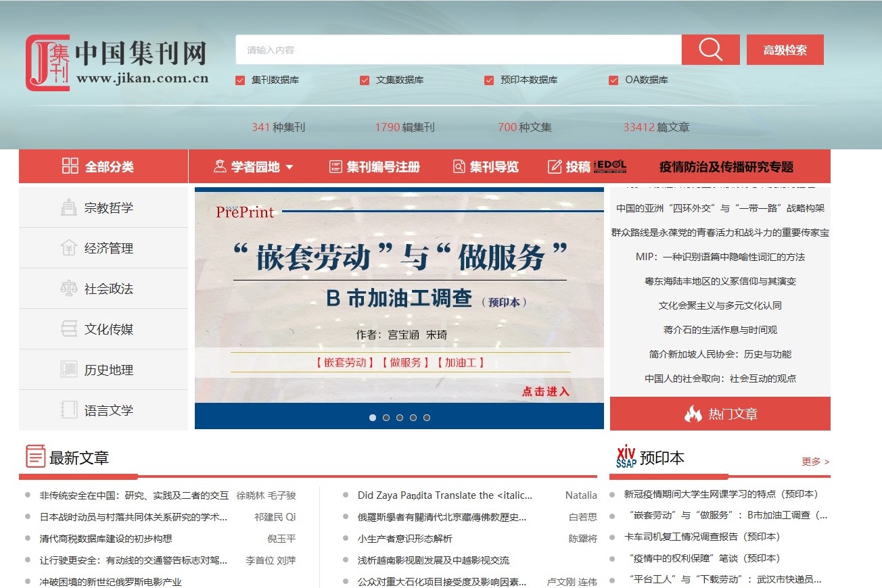Open the 全部分类 category menu
The image size is (882, 588).
point(98,167)
